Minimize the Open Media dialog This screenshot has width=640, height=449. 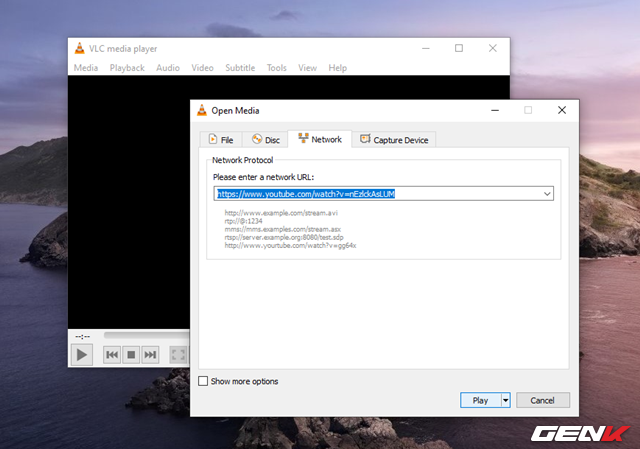coord(495,110)
